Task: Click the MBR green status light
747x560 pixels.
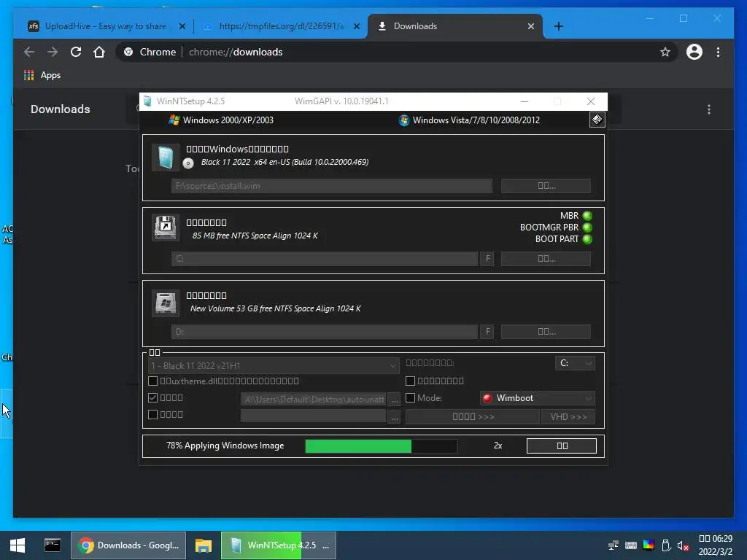Action: pyautogui.click(x=587, y=216)
